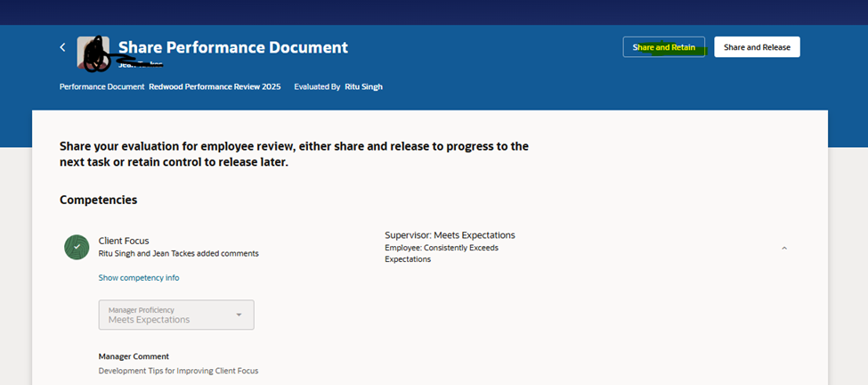Click the share evaluation instruction paragraph
Image resolution: width=868 pixels, height=385 pixels.
(x=294, y=155)
